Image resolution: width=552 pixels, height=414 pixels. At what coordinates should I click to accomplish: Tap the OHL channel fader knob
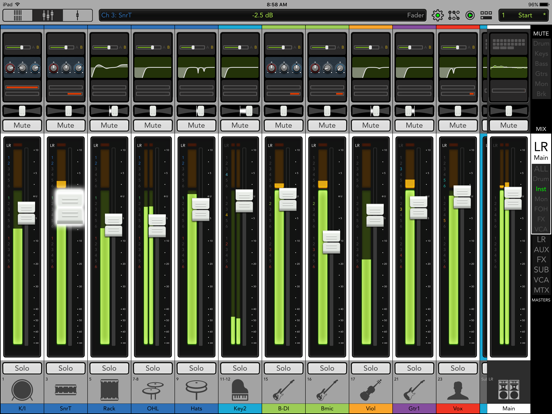click(x=157, y=226)
